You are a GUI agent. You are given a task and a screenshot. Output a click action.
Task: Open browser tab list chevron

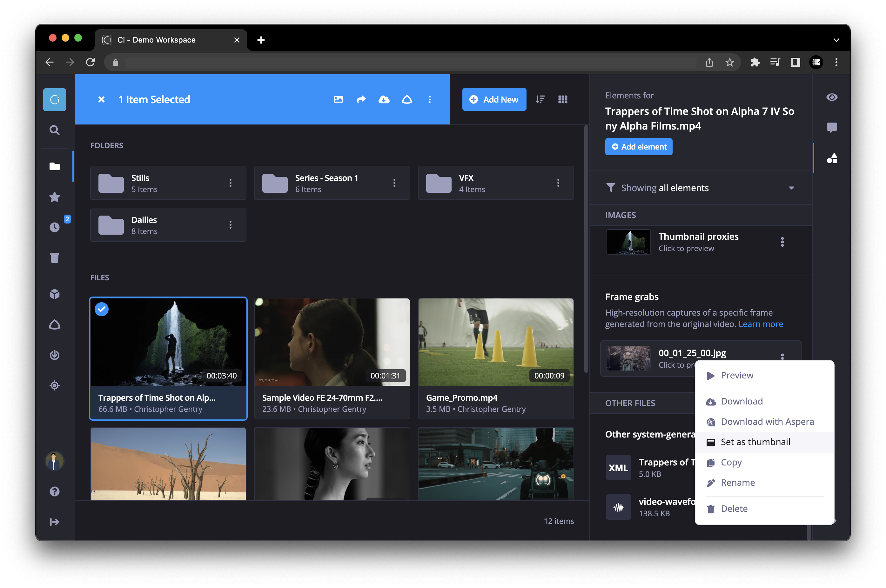click(836, 40)
